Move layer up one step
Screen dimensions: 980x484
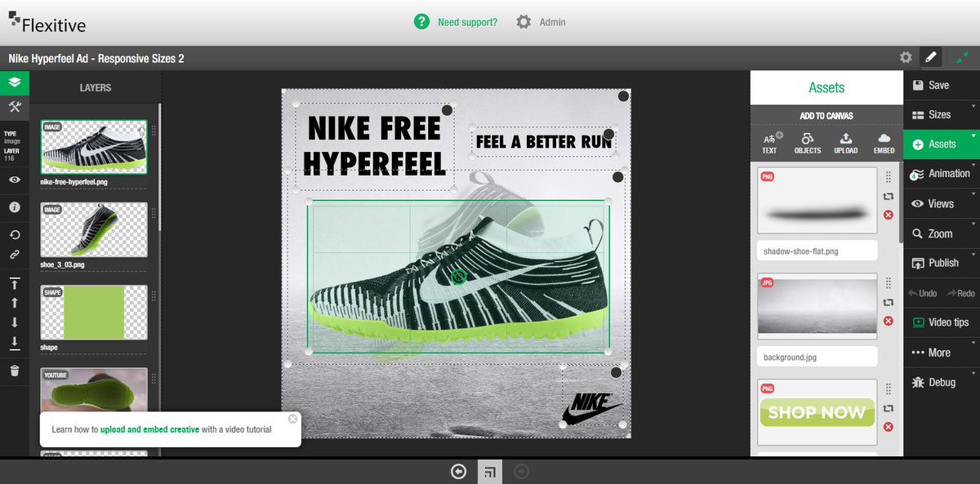tap(14, 303)
